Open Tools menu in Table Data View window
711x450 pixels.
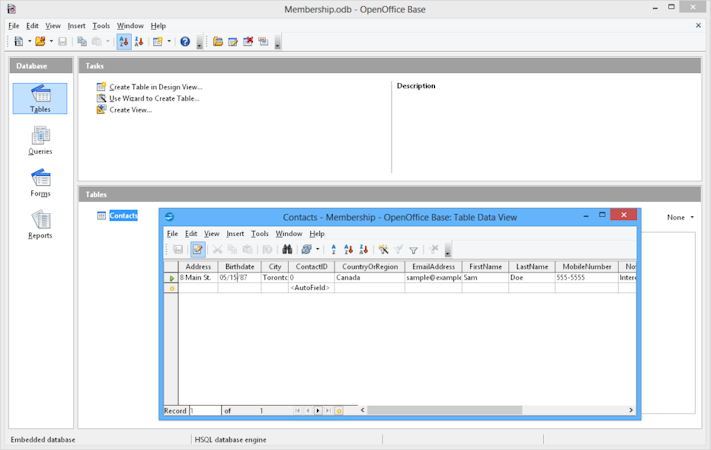coord(260,234)
